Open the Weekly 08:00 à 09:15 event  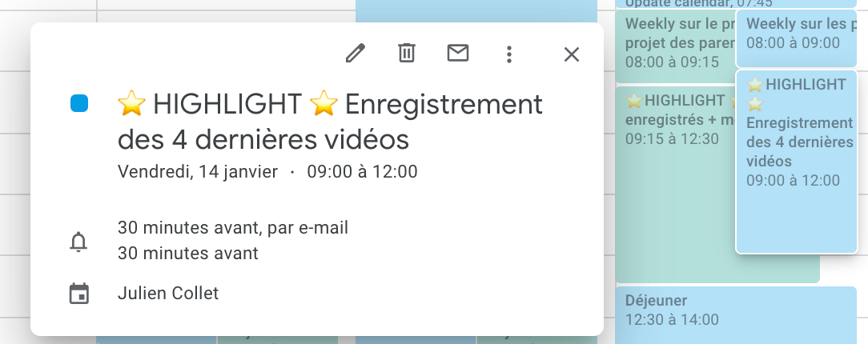coord(675,46)
